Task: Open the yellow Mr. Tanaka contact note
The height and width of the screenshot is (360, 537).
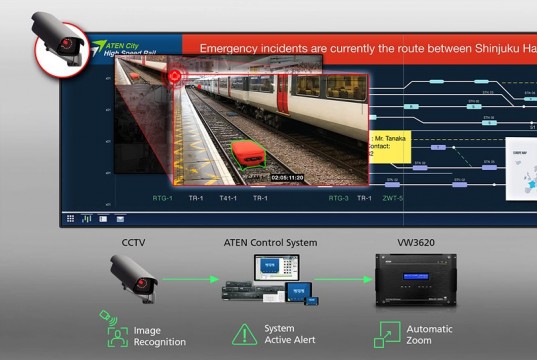Action: 390,147
